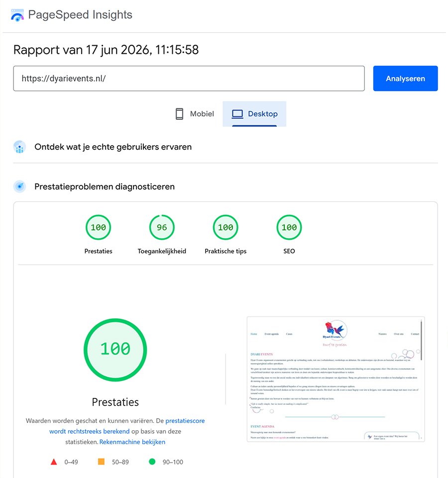This screenshot has height=478, width=448.
Task: Click the 0–49 legend text
Action: click(71, 462)
